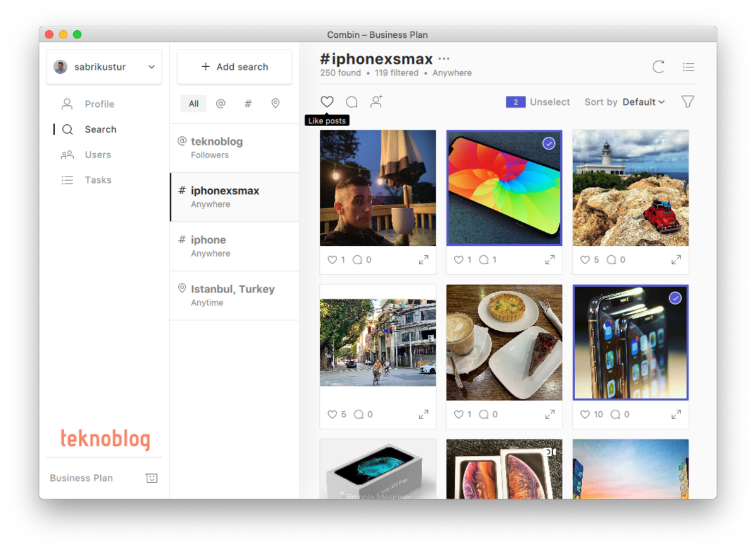Filter searches by location pin tab
This screenshot has width=756, height=551.
[x=275, y=104]
